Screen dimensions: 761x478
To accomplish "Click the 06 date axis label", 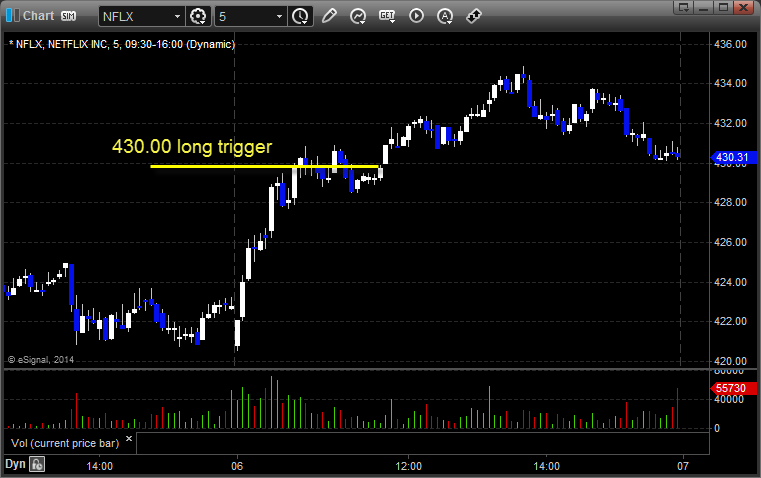I will (237, 466).
